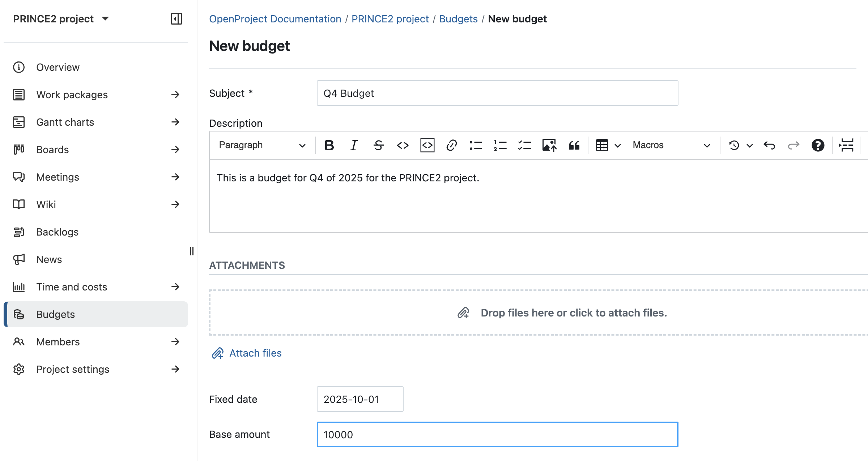Insert a bulleted list

(475, 145)
